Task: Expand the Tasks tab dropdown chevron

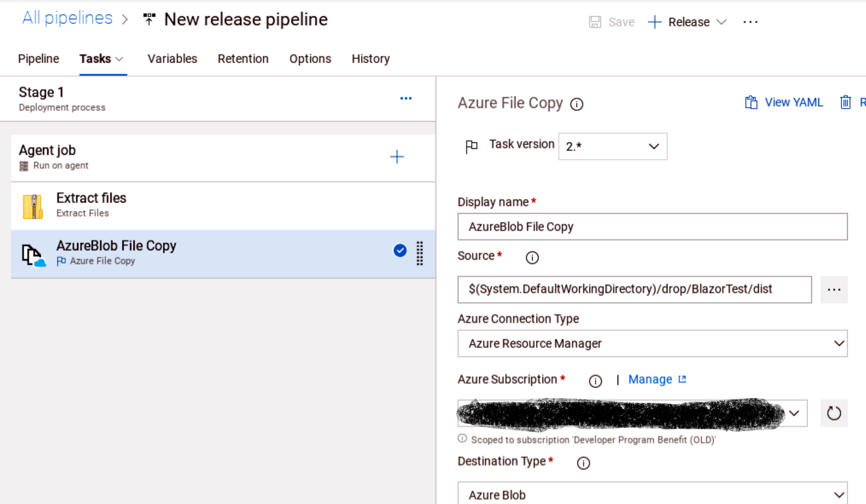Action: pos(120,59)
